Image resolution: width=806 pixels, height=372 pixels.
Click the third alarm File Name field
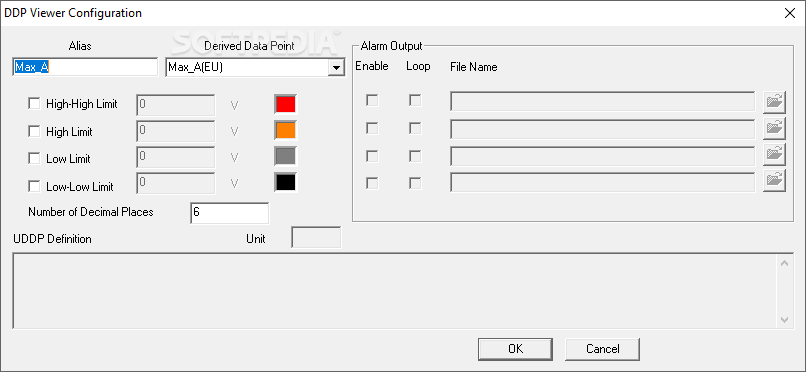tap(602, 156)
